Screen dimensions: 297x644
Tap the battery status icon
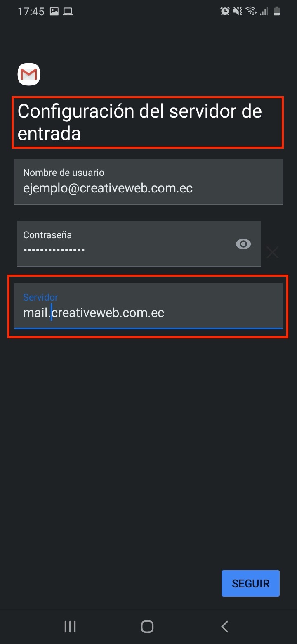(x=277, y=12)
